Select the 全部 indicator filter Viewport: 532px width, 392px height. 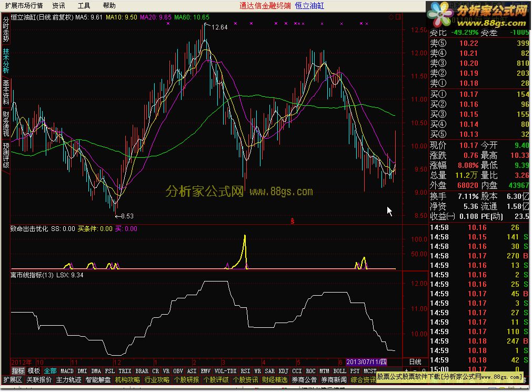pos(50,371)
